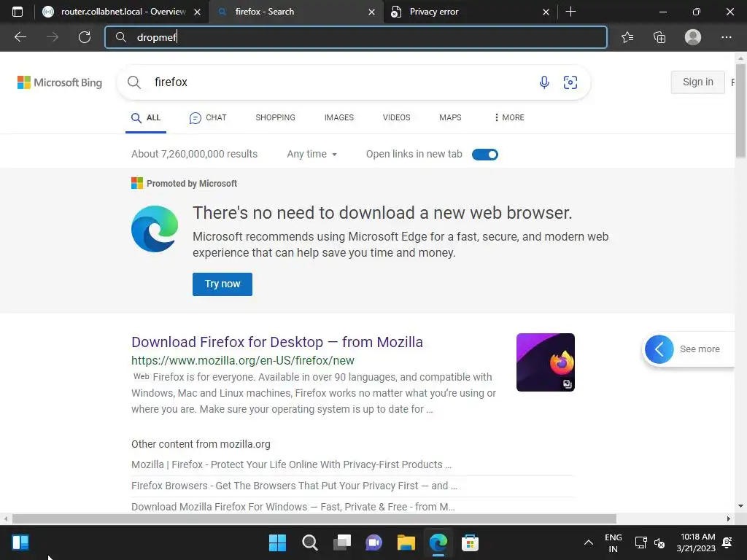Close the firefox - Search tab
The height and width of the screenshot is (560, 747).
tap(371, 12)
